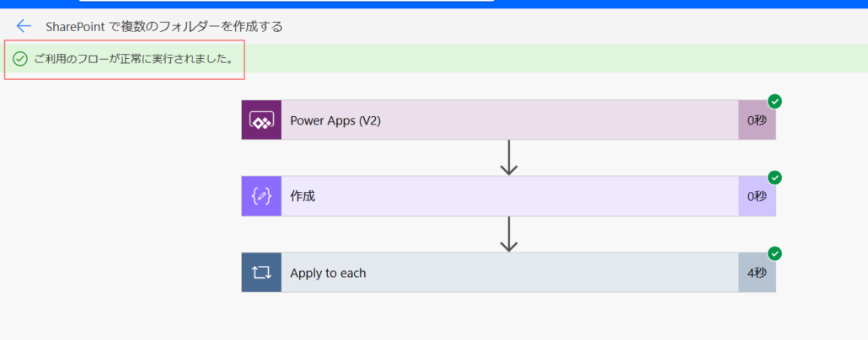The height and width of the screenshot is (340, 868).
Task: Click the 4秒 duration on Apply to each
Action: 756,273
